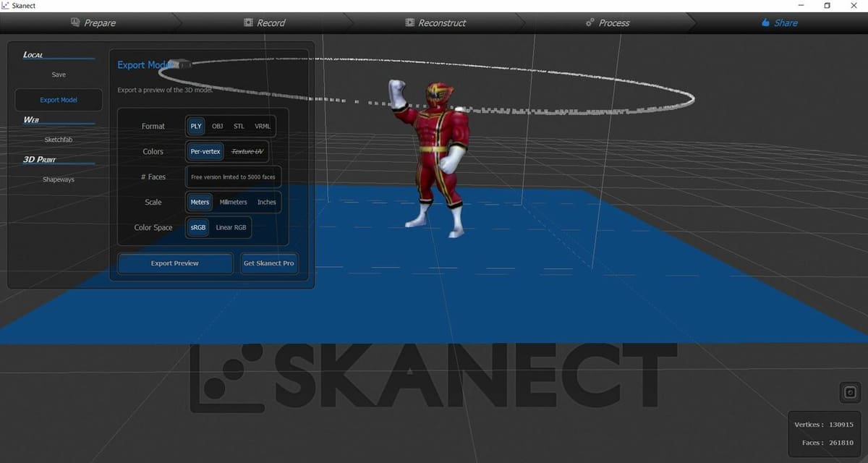This screenshot has width=868, height=463.
Task: Click the faces limit field
Action: [x=233, y=177]
